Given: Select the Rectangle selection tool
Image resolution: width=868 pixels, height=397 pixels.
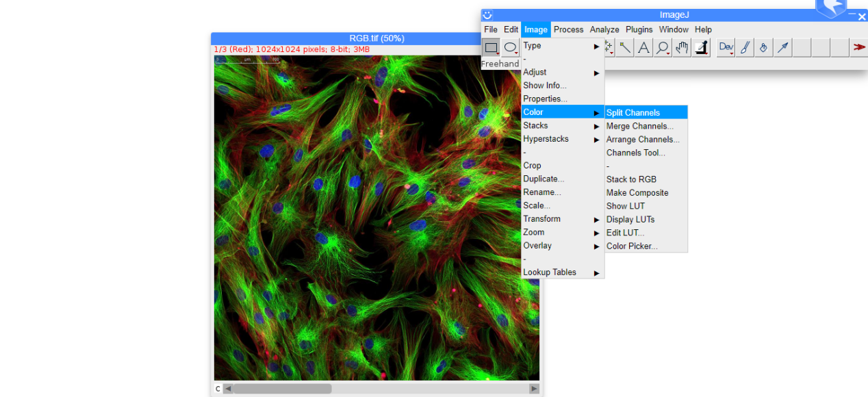Looking at the screenshot, I should 491,47.
